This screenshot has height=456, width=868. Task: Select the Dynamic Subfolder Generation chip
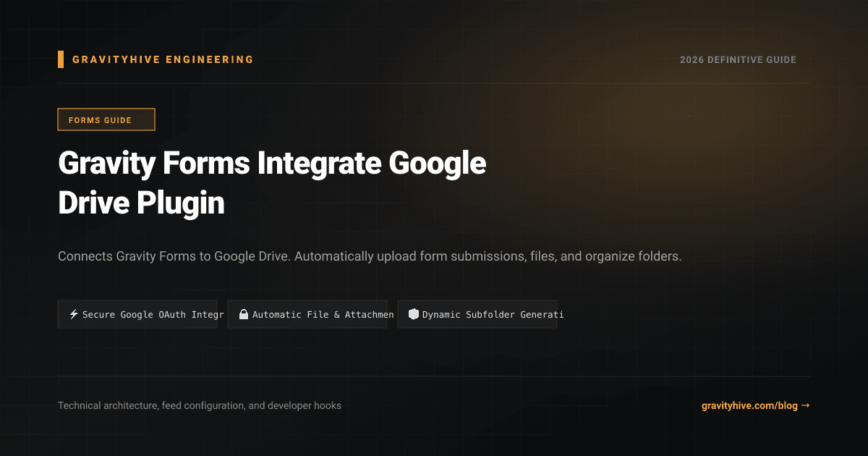[x=477, y=315]
